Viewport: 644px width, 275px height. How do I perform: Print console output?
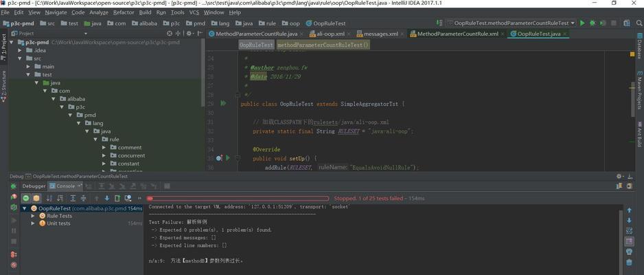[x=629, y=251]
